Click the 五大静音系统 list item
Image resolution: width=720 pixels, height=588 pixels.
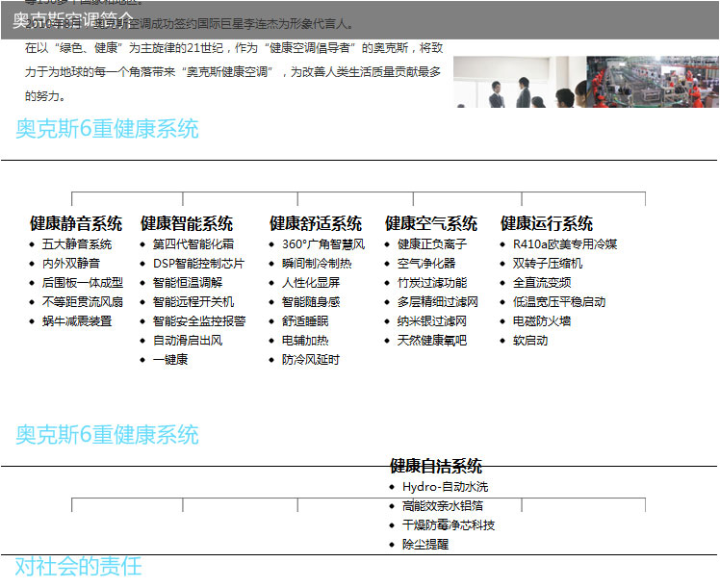pyautogui.click(x=77, y=244)
